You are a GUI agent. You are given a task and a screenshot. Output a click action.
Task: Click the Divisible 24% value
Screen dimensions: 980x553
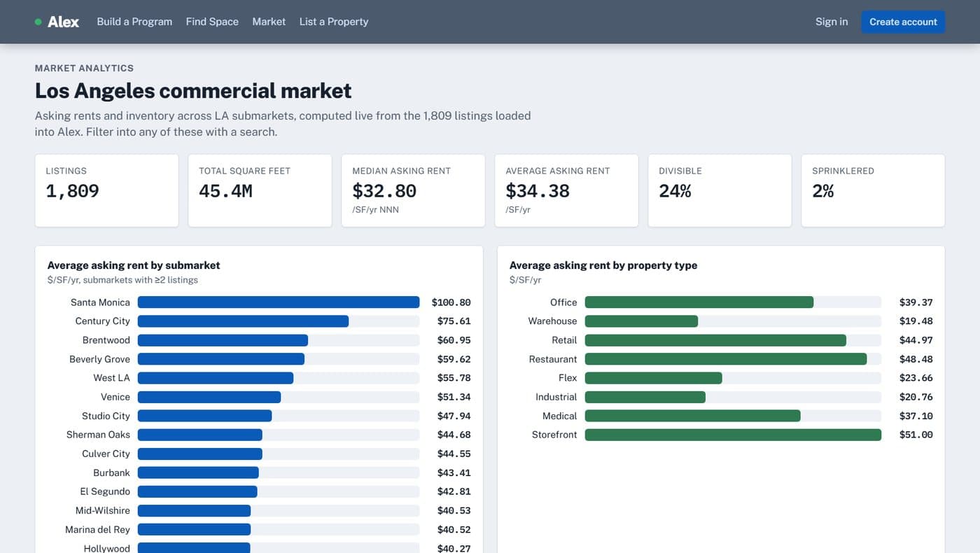[x=675, y=190]
